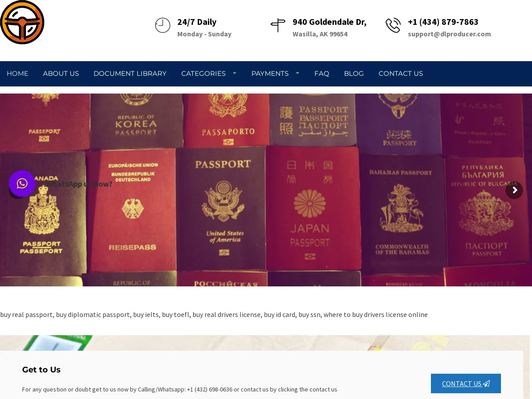Click the passport collage slider image

click(x=266, y=190)
